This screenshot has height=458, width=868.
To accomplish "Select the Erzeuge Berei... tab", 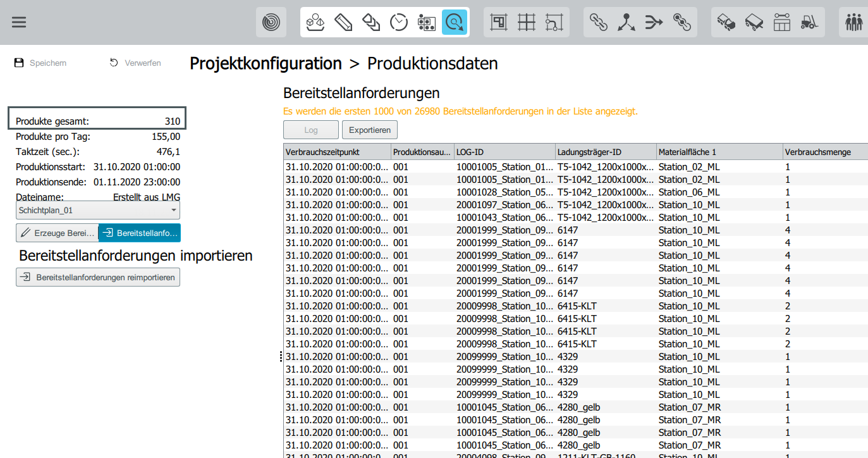I will [57, 233].
